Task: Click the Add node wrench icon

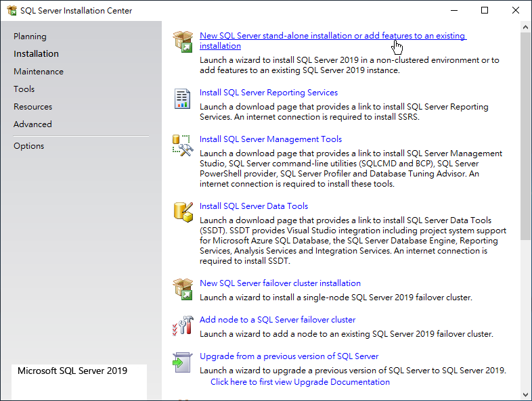Action: pyautogui.click(x=183, y=326)
